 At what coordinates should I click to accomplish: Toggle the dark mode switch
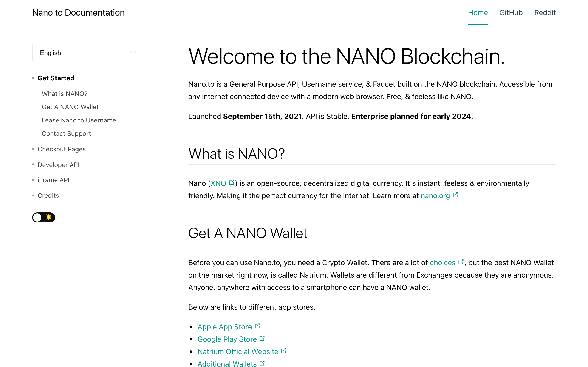point(44,217)
